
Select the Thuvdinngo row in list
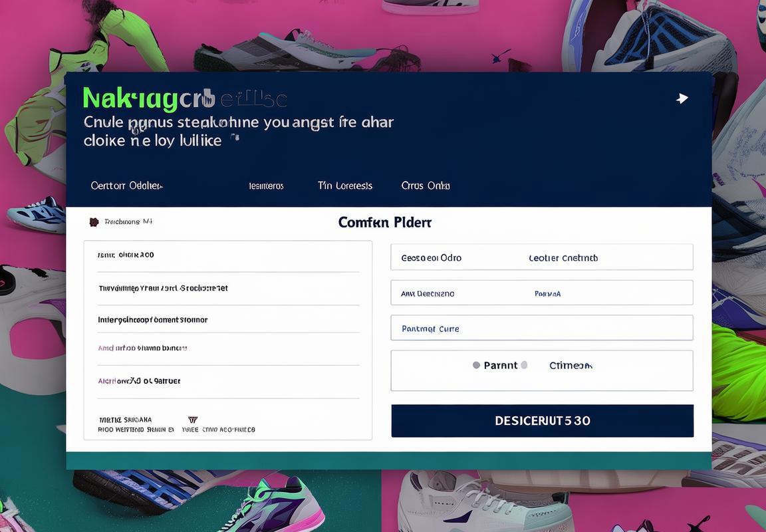pyautogui.click(x=228, y=288)
